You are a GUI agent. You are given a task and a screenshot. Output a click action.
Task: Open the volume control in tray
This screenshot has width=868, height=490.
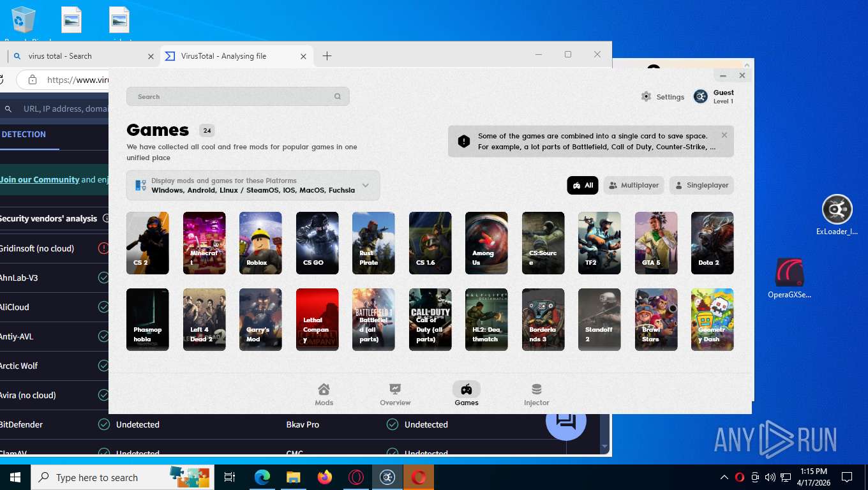[770, 477]
